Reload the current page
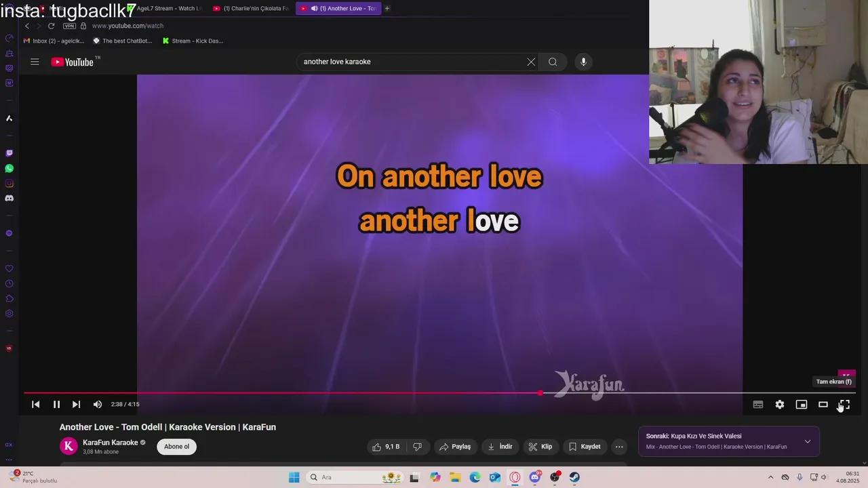This screenshot has height=488, width=868. [x=51, y=26]
